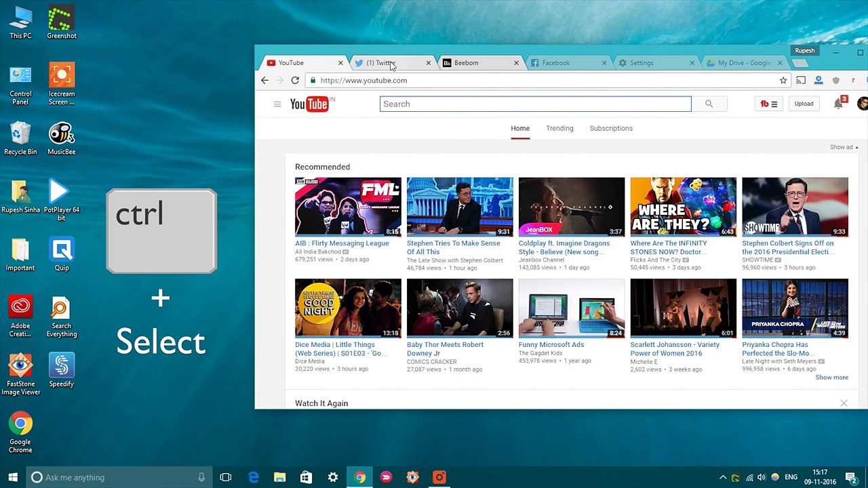868x488 pixels.
Task: Open the Jeanbox Channel link
Action: point(541,260)
